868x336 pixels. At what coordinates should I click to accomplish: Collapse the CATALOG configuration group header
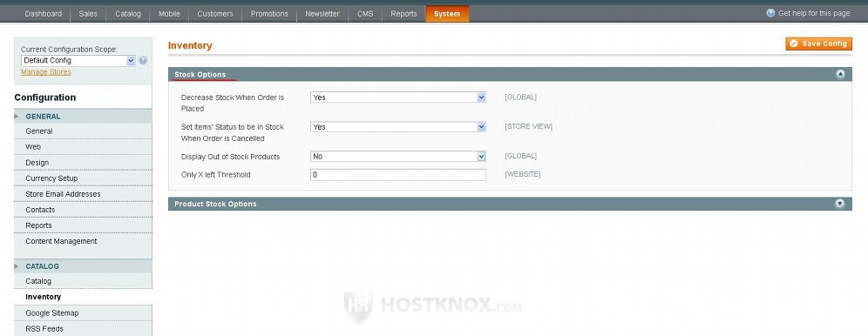click(x=83, y=266)
